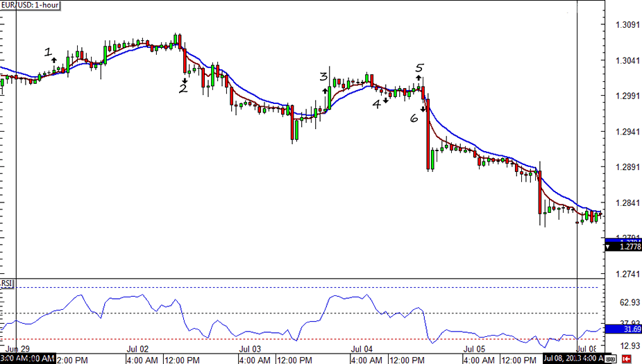The image size is (642, 364).
Task: Click the 1.2741 price axis value
Action: [627, 274]
